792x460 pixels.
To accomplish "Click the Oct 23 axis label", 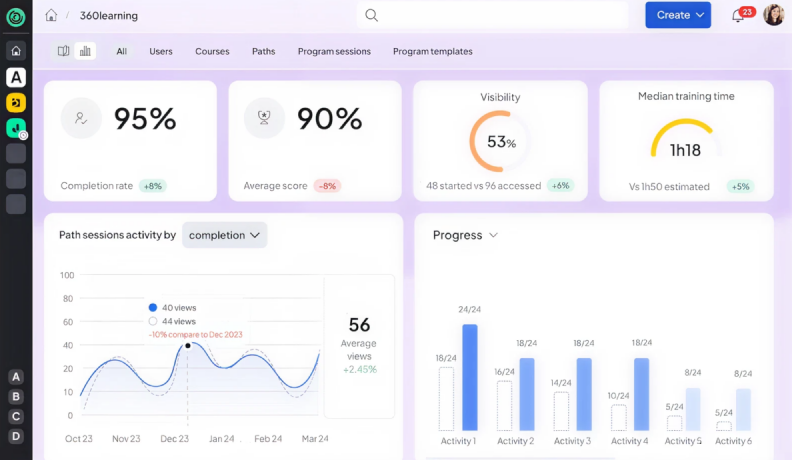I will coord(79,439).
